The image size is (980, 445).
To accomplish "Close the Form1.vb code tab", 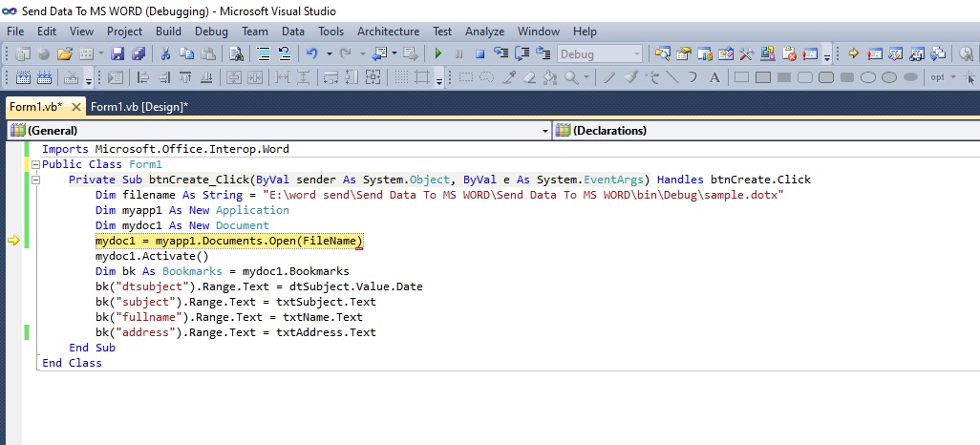I will (76, 107).
